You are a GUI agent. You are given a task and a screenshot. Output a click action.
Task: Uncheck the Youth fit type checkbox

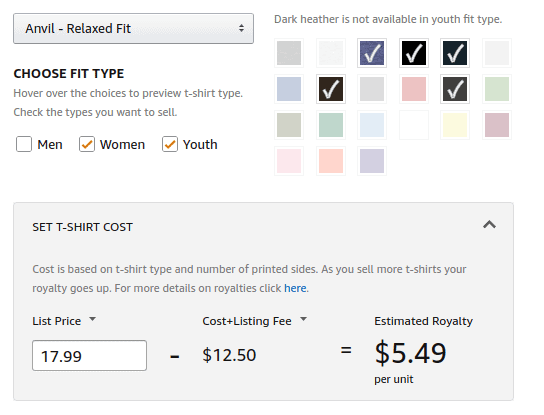point(170,144)
